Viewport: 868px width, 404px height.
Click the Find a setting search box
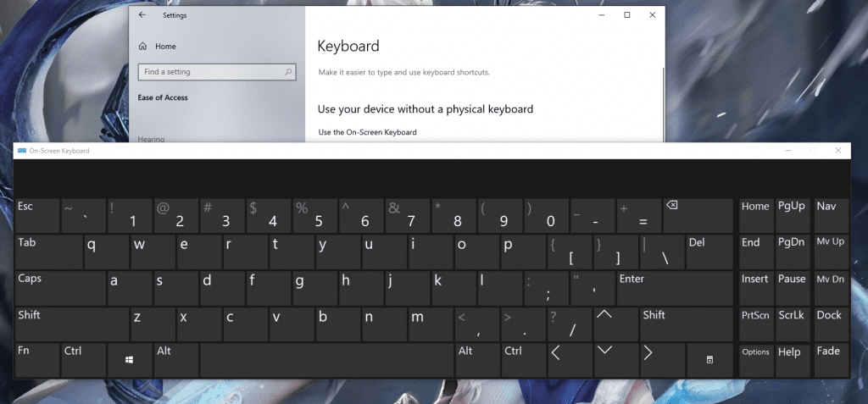tap(215, 72)
